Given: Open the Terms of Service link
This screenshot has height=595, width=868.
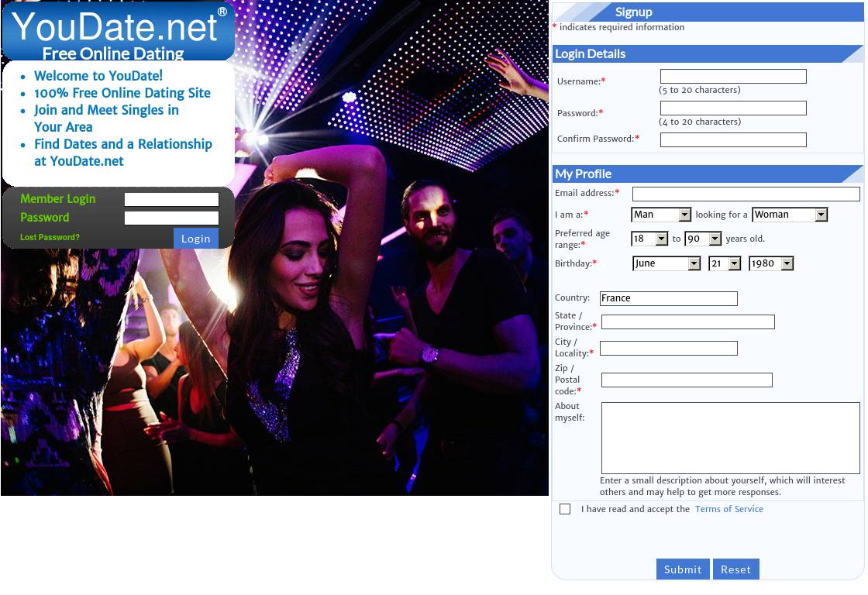Looking at the screenshot, I should [728, 509].
